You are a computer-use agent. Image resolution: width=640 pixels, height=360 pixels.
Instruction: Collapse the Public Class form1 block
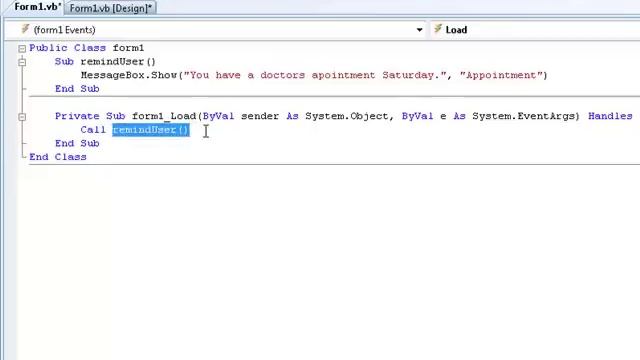tap(22, 49)
